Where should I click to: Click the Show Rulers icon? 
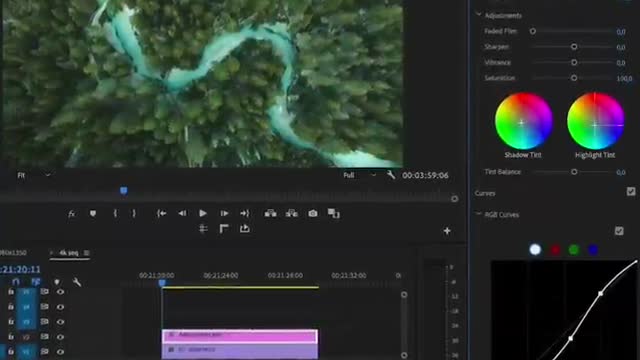point(224,229)
